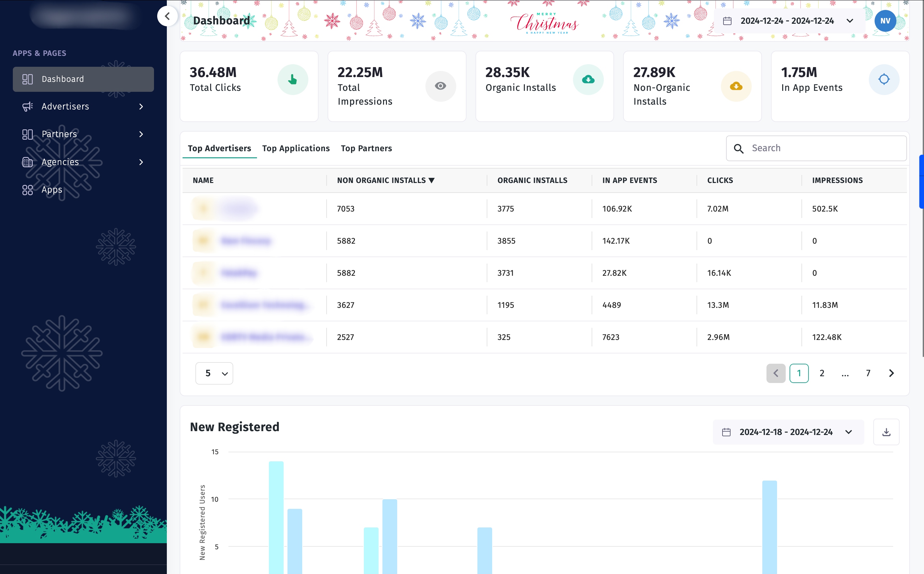Open the Apps section via its grid icon
The image size is (924, 574).
coord(27,190)
